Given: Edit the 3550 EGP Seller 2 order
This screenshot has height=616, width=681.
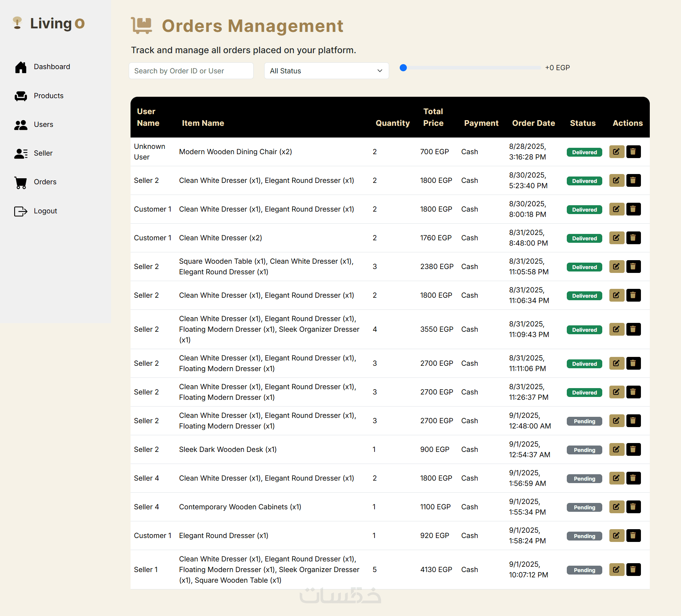Looking at the screenshot, I should (616, 329).
